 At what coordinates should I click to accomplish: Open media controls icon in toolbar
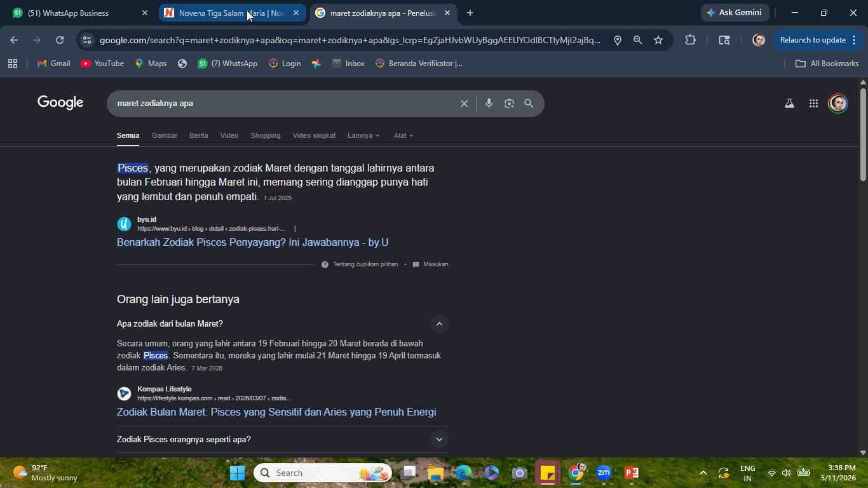click(724, 40)
